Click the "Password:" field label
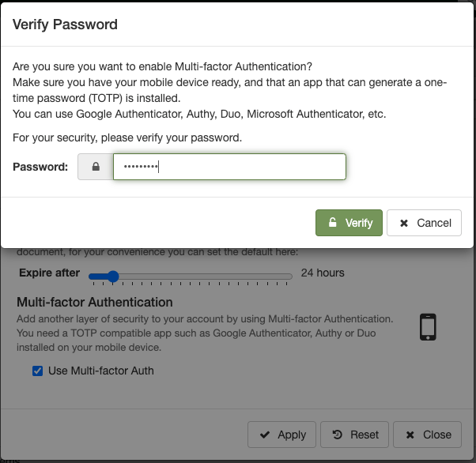Viewport: 476px width, 463px height. [40, 167]
